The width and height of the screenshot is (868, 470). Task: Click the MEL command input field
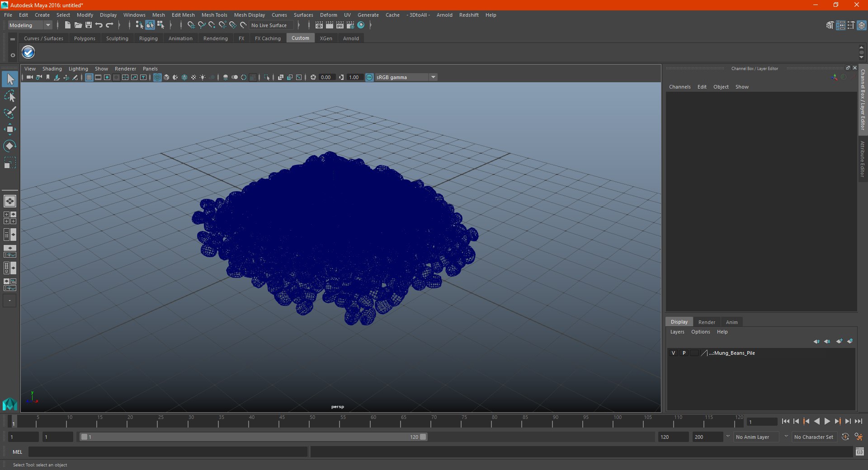pyautogui.click(x=168, y=451)
